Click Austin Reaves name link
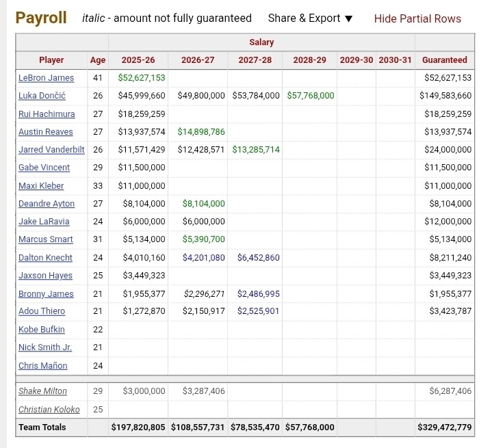 (x=45, y=132)
